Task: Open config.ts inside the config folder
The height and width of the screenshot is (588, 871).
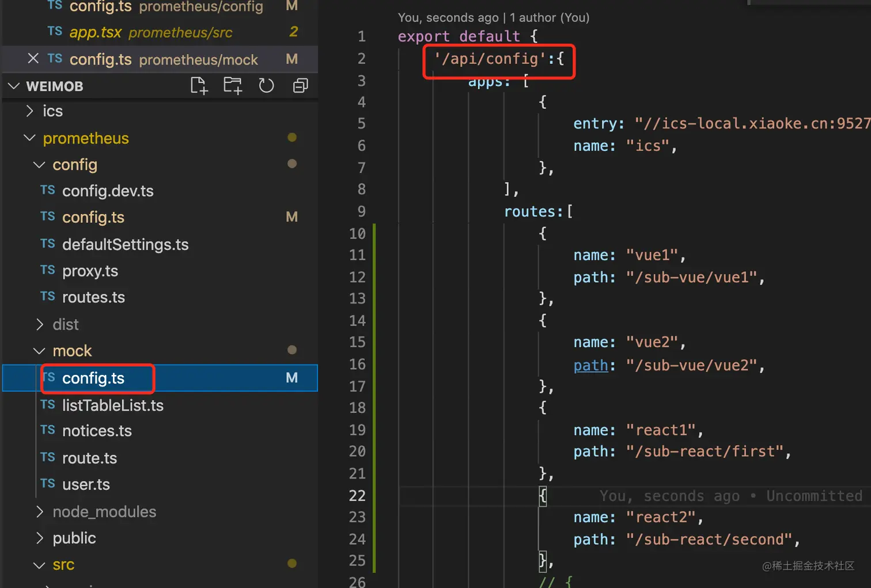Action: (x=160, y=217)
